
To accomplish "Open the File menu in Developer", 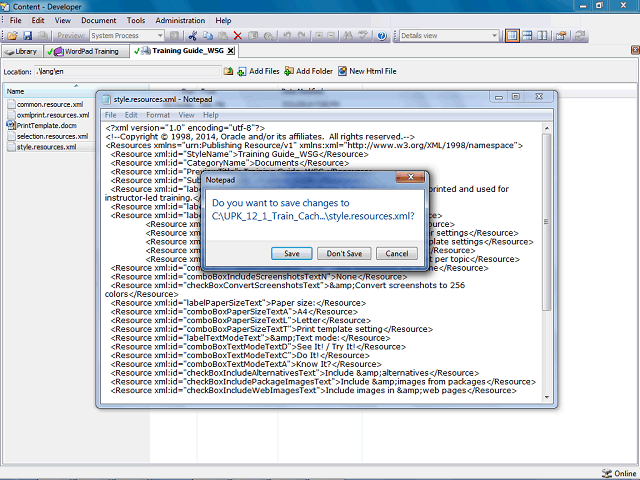I will [16, 20].
